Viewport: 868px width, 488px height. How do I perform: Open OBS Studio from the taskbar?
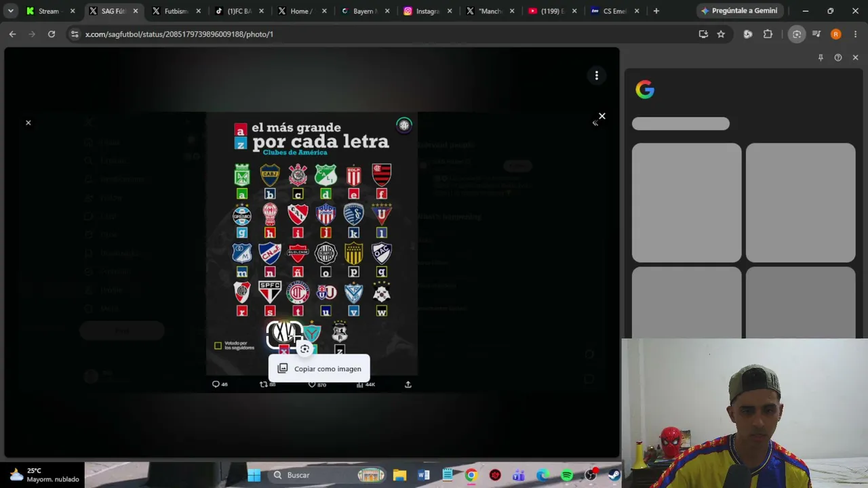pos(591,475)
